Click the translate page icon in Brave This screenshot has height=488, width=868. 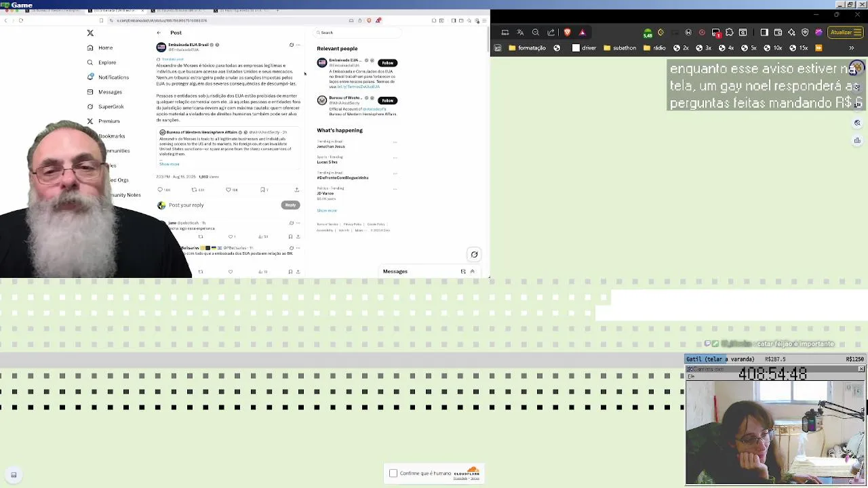(x=520, y=33)
